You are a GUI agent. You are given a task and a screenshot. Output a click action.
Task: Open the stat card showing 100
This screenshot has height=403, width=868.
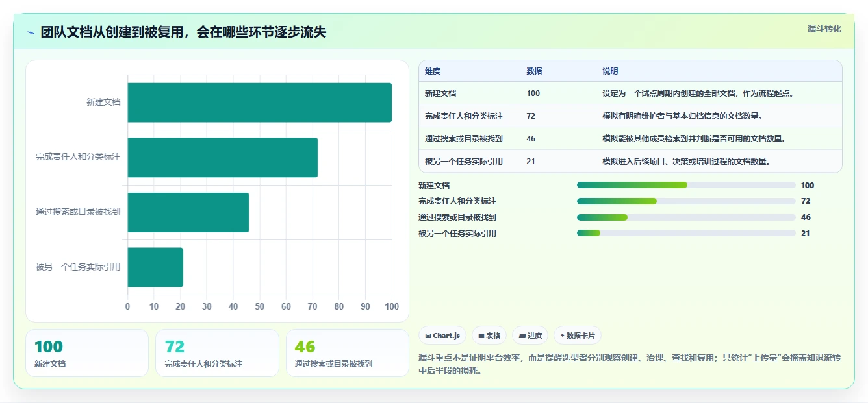pyautogui.click(x=87, y=353)
